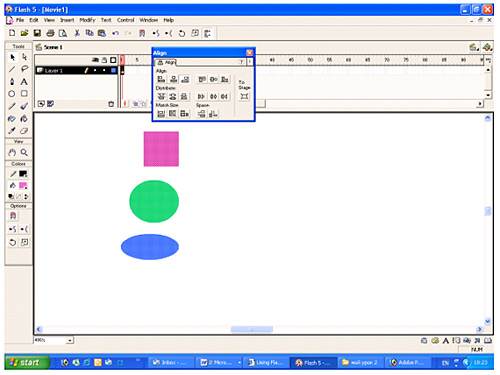500x375 pixels.
Task: Select the Pen tool
Action: [12, 81]
